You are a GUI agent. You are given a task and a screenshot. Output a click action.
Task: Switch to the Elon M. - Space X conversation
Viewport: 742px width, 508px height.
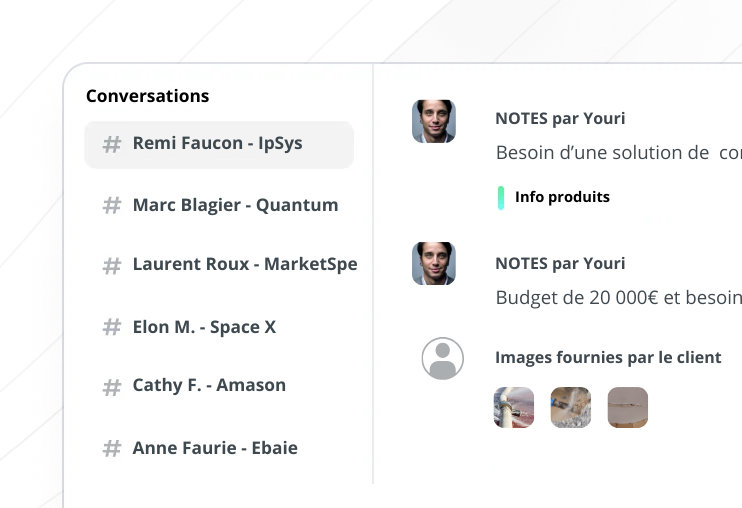point(204,328)
